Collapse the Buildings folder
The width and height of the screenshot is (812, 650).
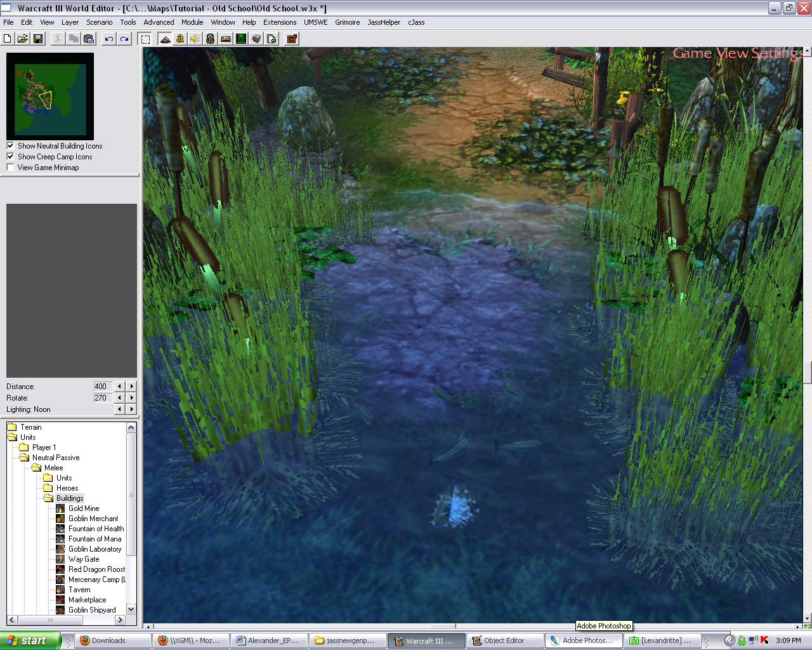coord(48,498)
